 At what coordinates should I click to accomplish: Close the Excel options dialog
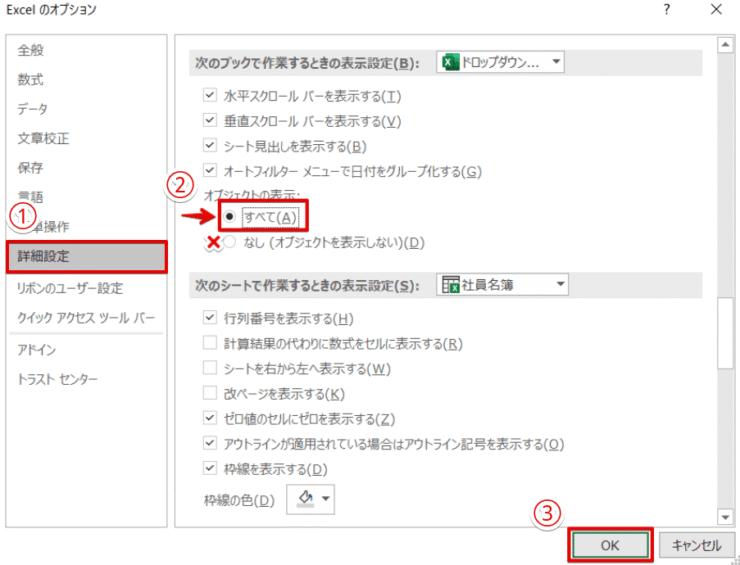click(716, 9)
